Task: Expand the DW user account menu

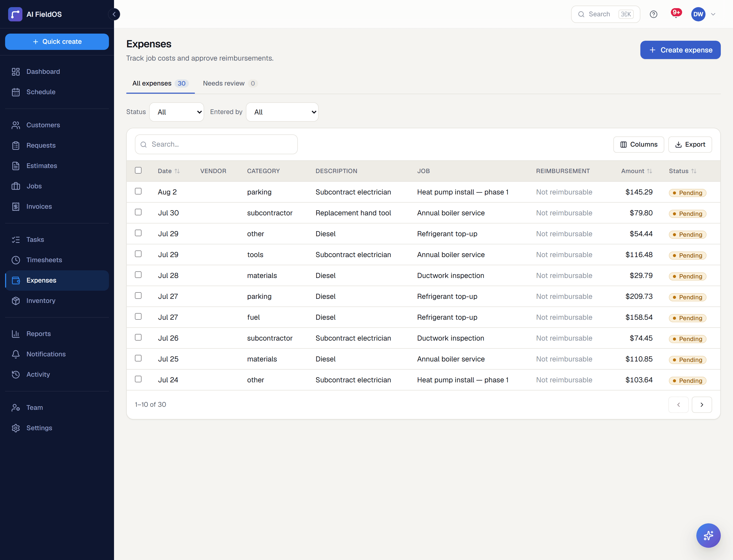Action: pyautogui.click(x=703, y=14)
